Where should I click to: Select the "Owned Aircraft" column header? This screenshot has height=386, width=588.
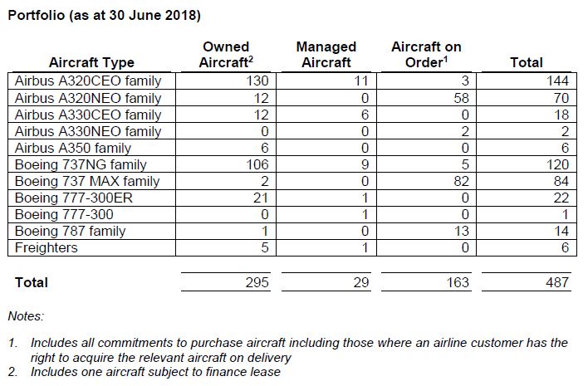(226, 55)
